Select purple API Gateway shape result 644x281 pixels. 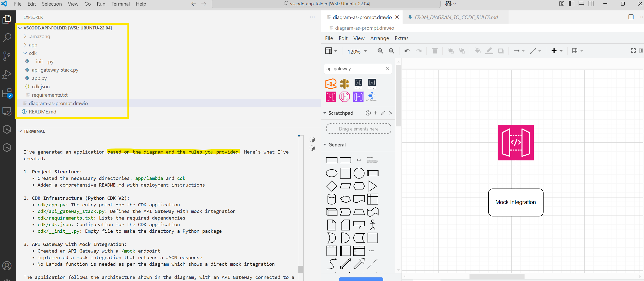point(358,97)
